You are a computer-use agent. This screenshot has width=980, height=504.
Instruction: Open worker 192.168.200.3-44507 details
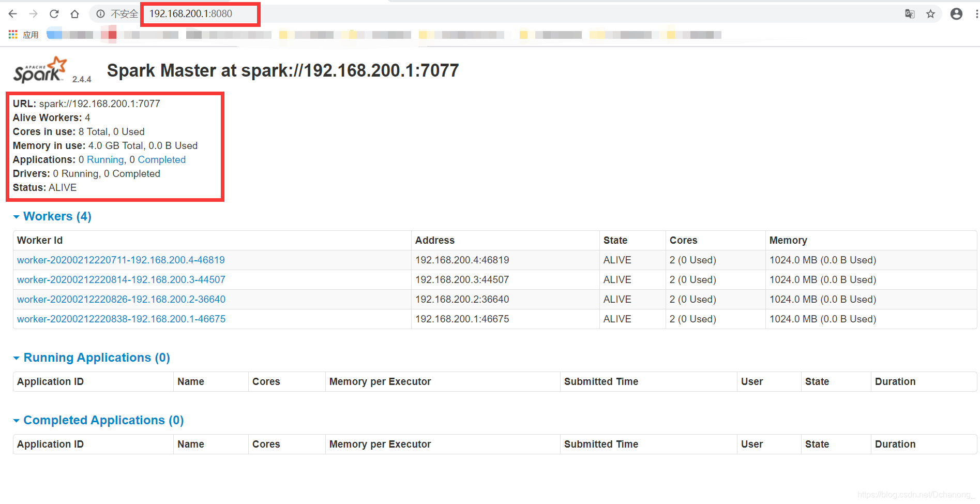click(121, 280)
